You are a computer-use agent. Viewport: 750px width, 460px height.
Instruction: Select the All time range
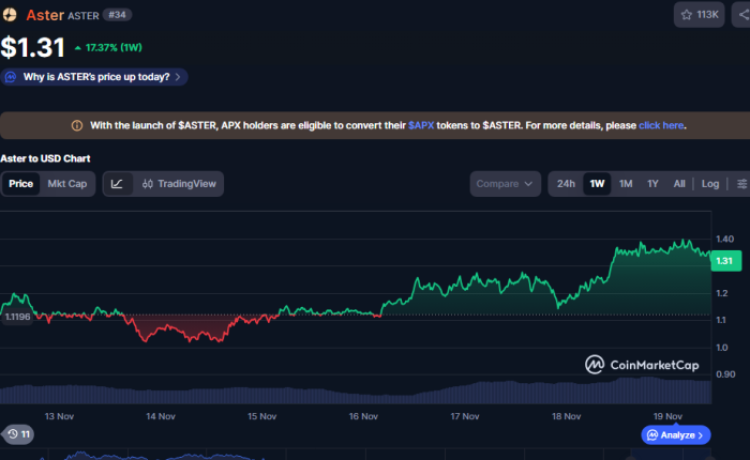click(x=679, y=184)
